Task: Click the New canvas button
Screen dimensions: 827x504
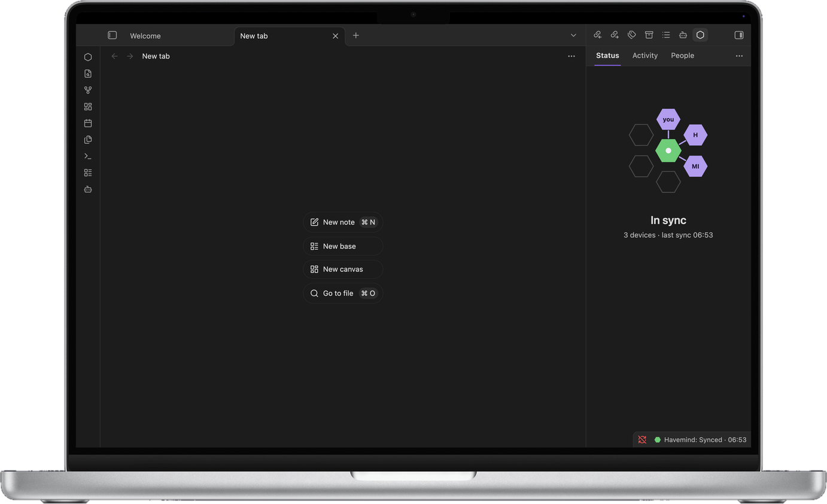Action: tap(343, 270)
